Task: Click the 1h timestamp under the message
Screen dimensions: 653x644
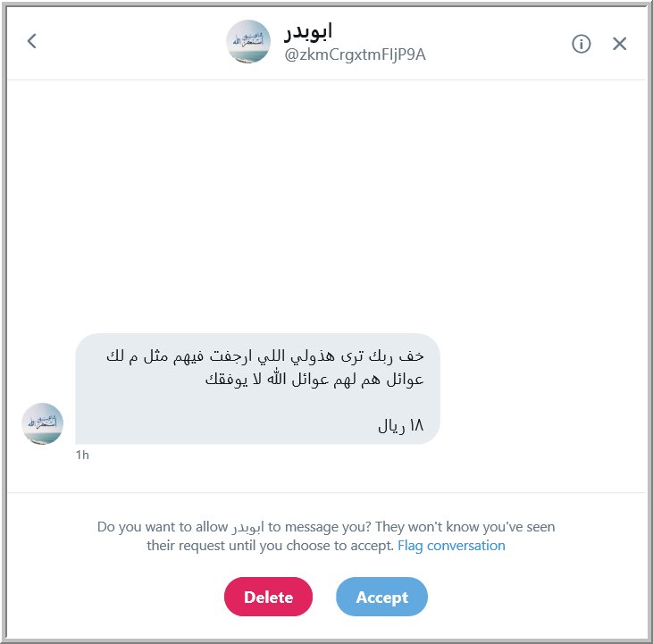Action: pyautogui.click(x=82, y=455)
